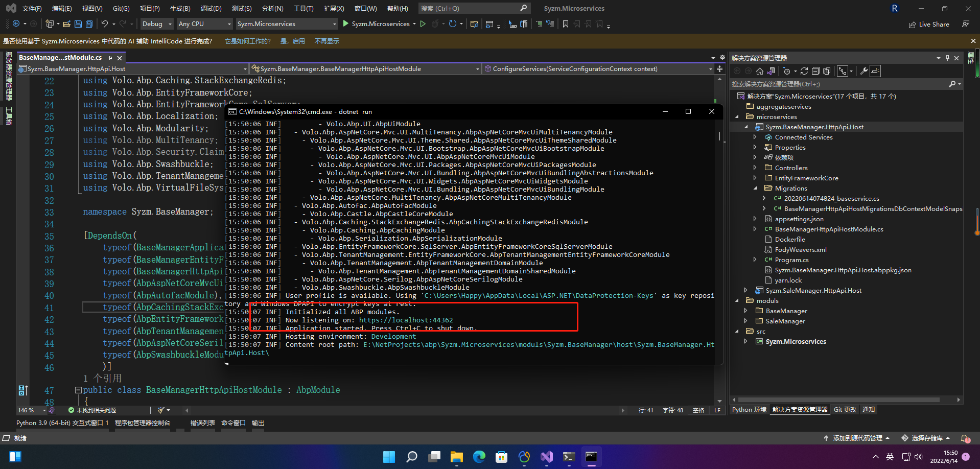Open the Debug configuration dropdown
This screenshot has width=980, height=469.
tap(157, 24)
